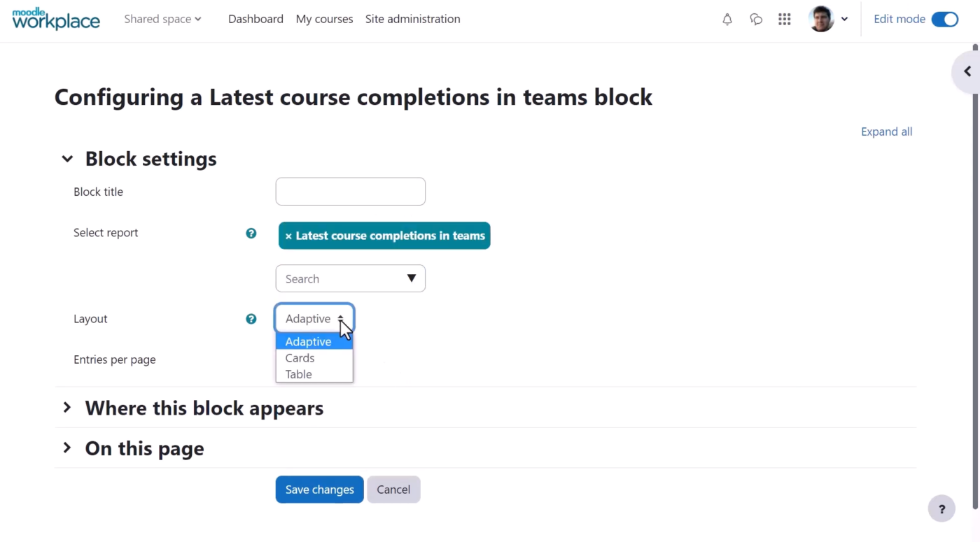Collapse the right side drawer chevron
Image resolution: width=980 pixels, height=542 pixels.
tap(966, 71)
